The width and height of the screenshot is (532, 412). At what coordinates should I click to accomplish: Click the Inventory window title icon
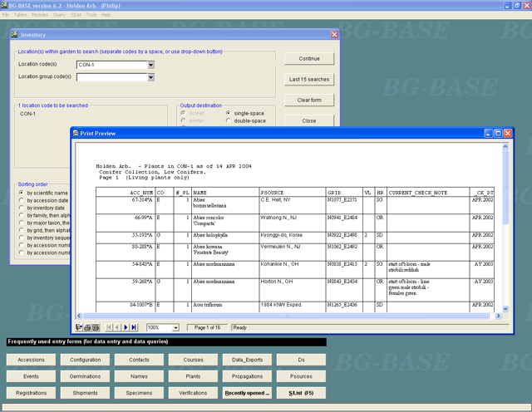15,35
